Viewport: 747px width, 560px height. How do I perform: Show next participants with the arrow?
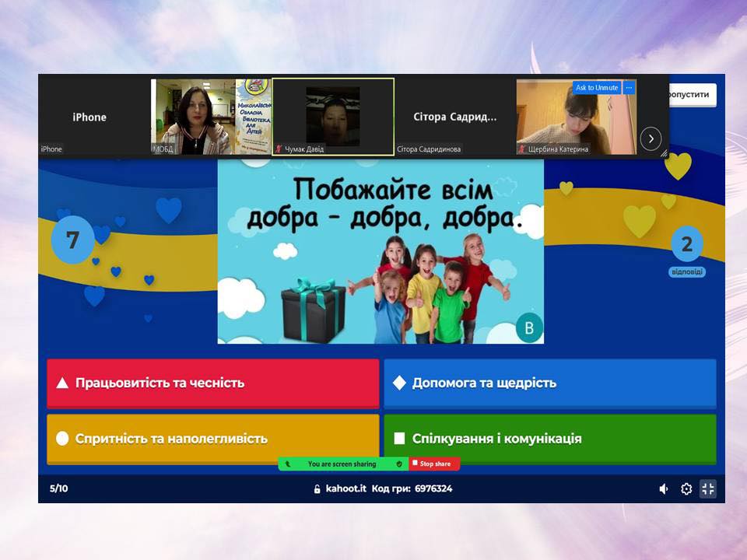tap(651, 139)
